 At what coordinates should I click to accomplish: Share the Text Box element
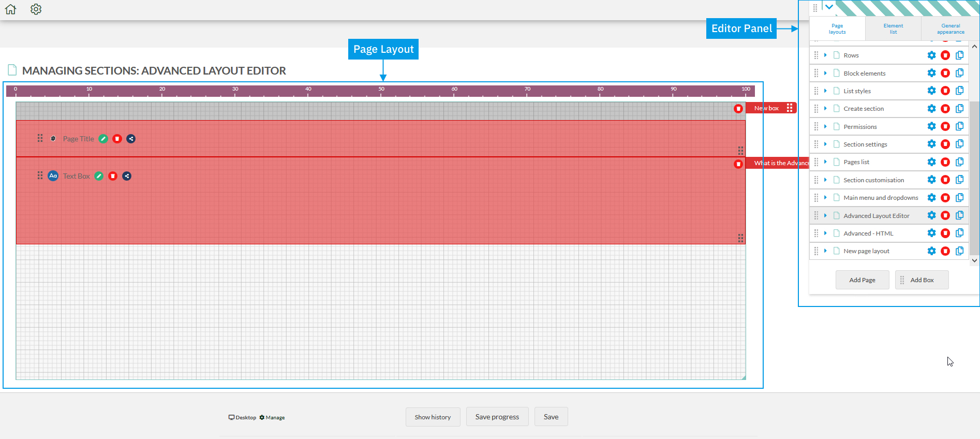point(127,176)
